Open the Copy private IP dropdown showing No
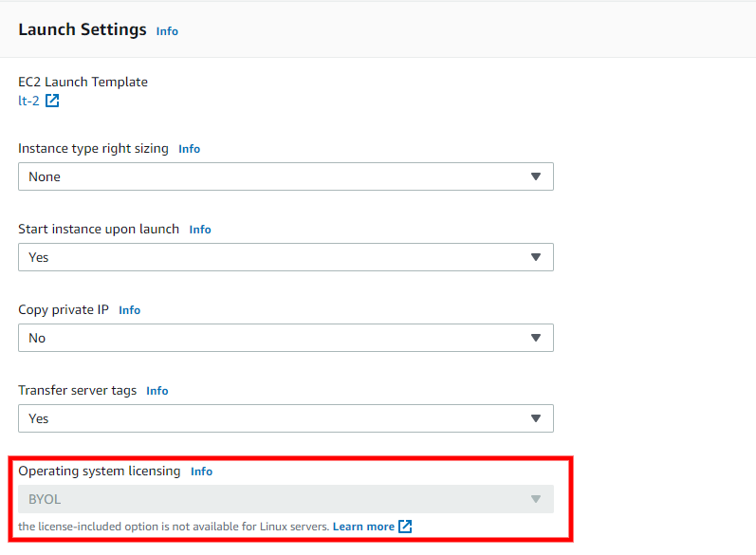Image resolution: width=756 pixels, height=555 pixels. [286, 338]
